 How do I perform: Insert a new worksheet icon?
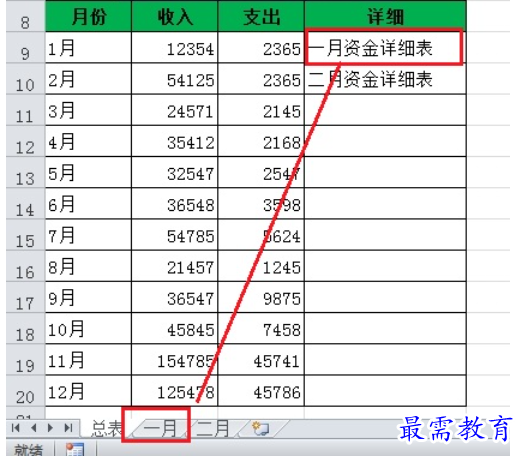pyautogui.click(x=260, y=428)
